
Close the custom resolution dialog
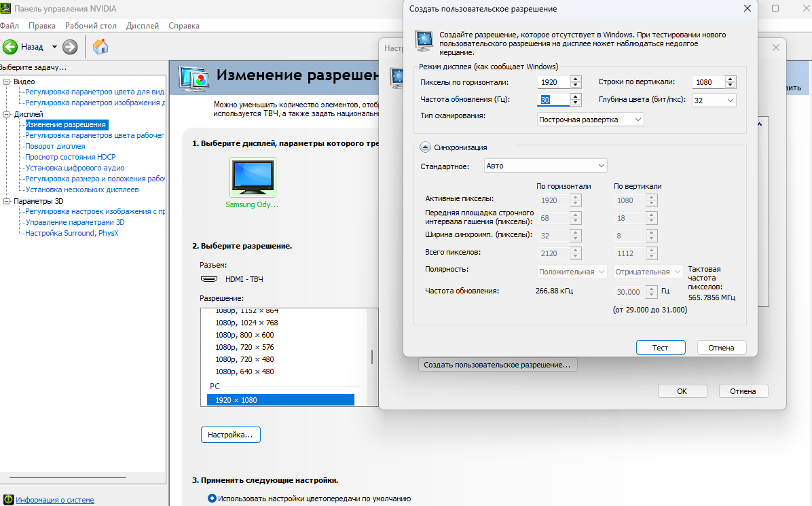tap(748, 8)
